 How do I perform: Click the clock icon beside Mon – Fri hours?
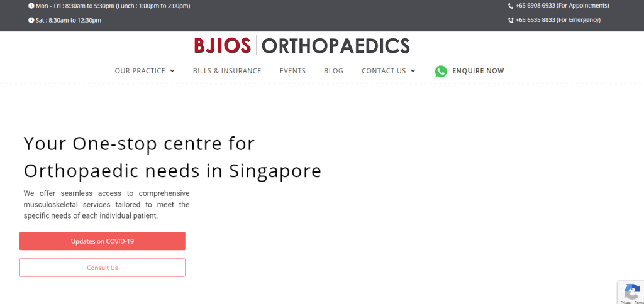tap(31, 6)
